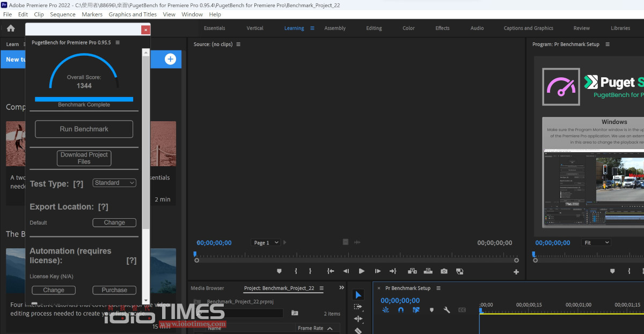Viewport: 644px width, 334px height.
Task: Open the Sequence menu
Action: (63, 14)
